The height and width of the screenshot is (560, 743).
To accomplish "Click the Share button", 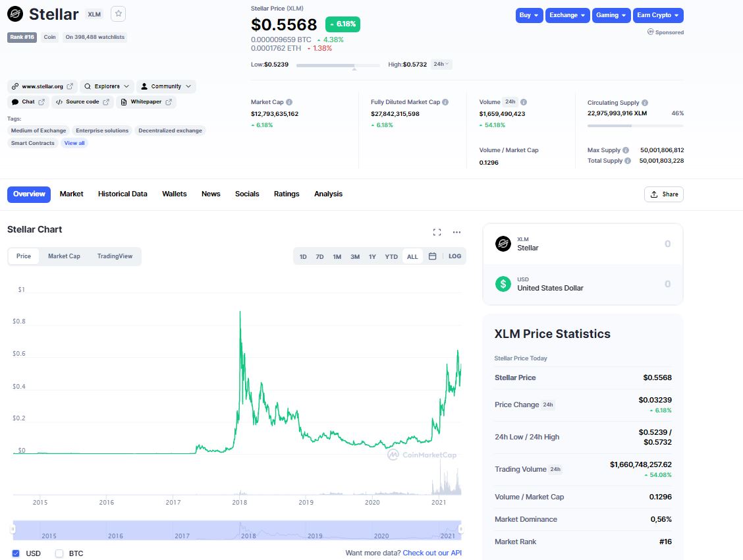I will coord(664,194).
